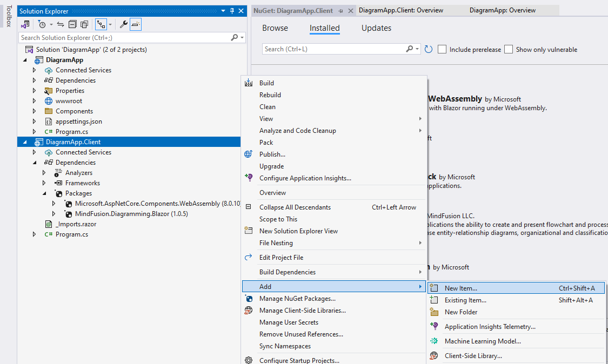Sync Solution Explorer with active document
The height and width of the screenshot is (364, 608).
61,24
